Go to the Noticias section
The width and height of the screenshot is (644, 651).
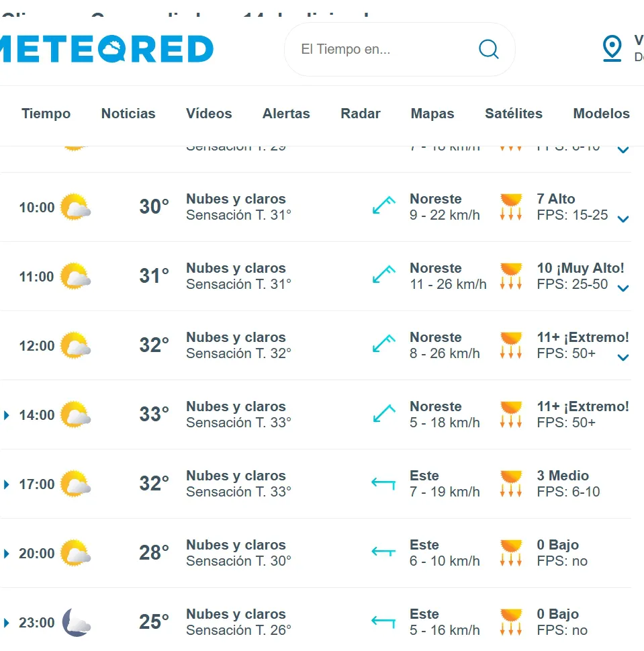click(x=128, y=114)
